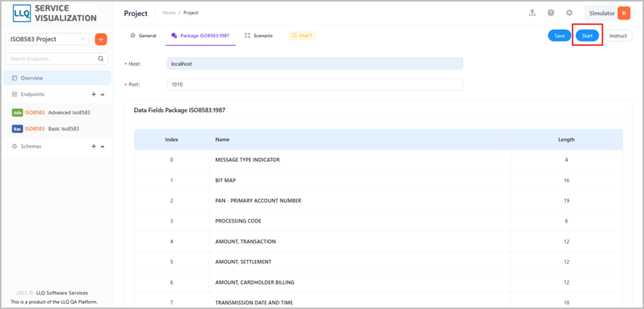Switch to Package ISO8583:1987 tab
This screenshot has width=644, height=309.
201,36
